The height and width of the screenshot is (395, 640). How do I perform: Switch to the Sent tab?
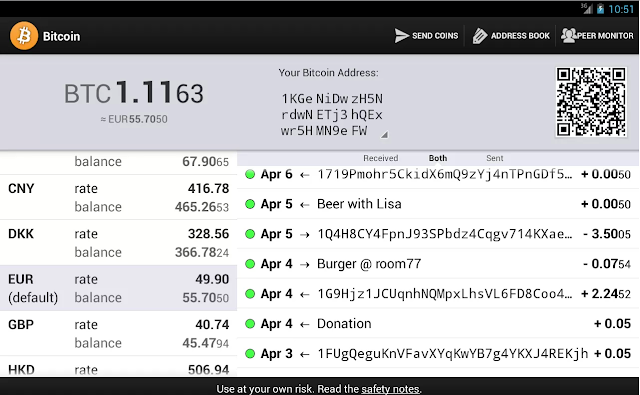click(494, 158)
